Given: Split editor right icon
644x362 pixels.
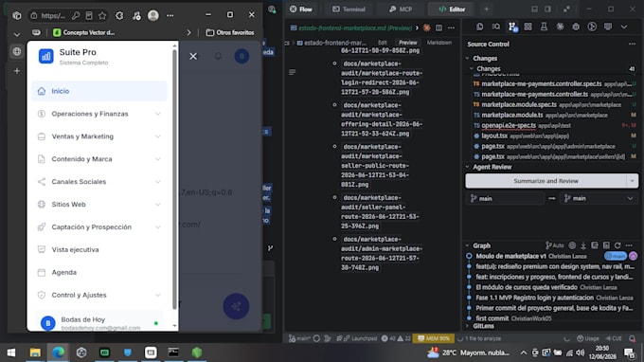Looking at the screenshot, I should click(438, 27).
